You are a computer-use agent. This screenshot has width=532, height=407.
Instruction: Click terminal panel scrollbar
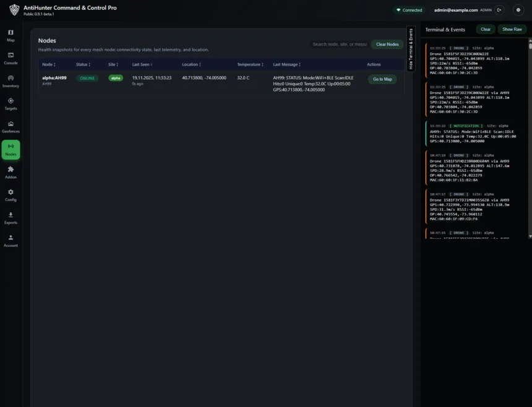tap(530, 46)
